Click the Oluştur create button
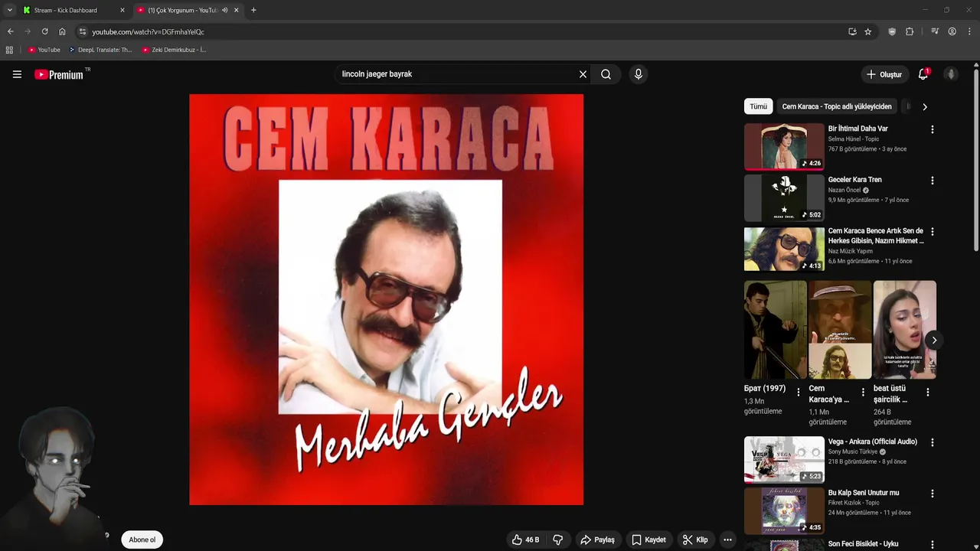Image resolution: width=980 pixels, height=551 pixels. [x=884, y=74]
